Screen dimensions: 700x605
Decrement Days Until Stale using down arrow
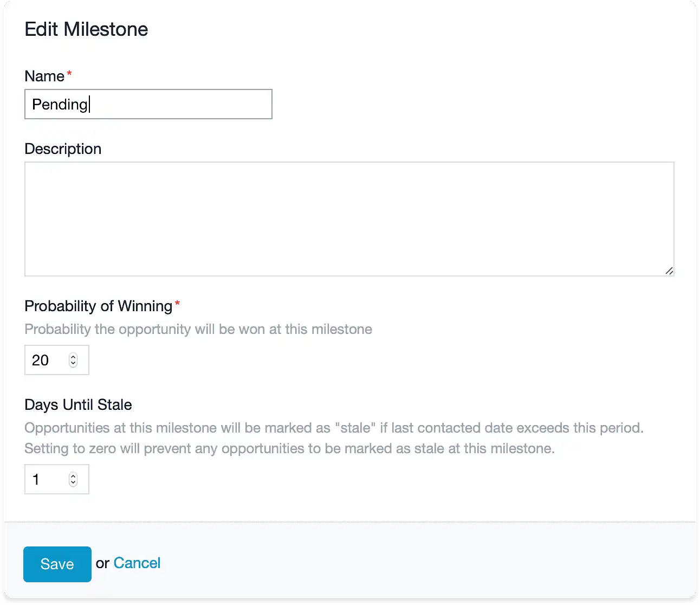pos(73,483)
